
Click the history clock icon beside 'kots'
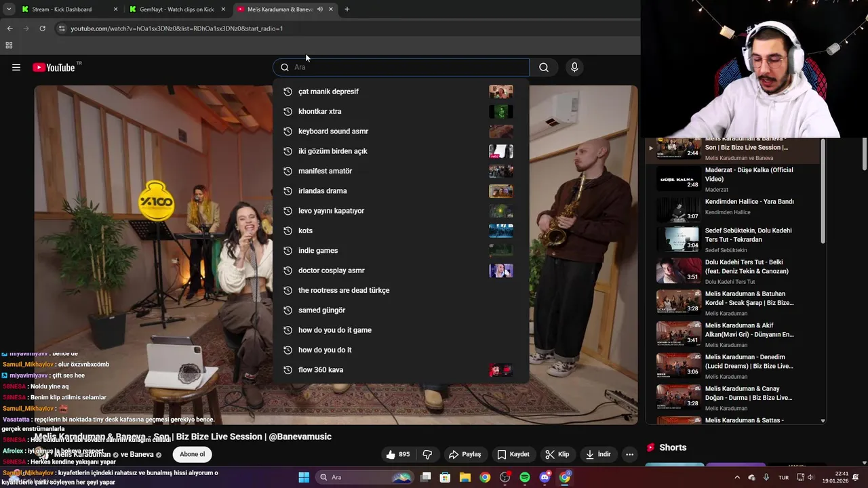pyautogui.click(x=288, y=230)
